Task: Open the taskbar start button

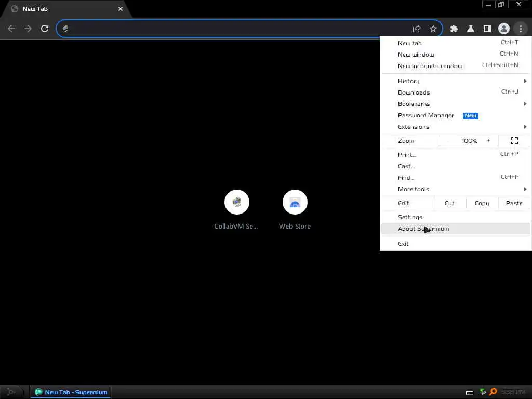Action: point(11,392)
